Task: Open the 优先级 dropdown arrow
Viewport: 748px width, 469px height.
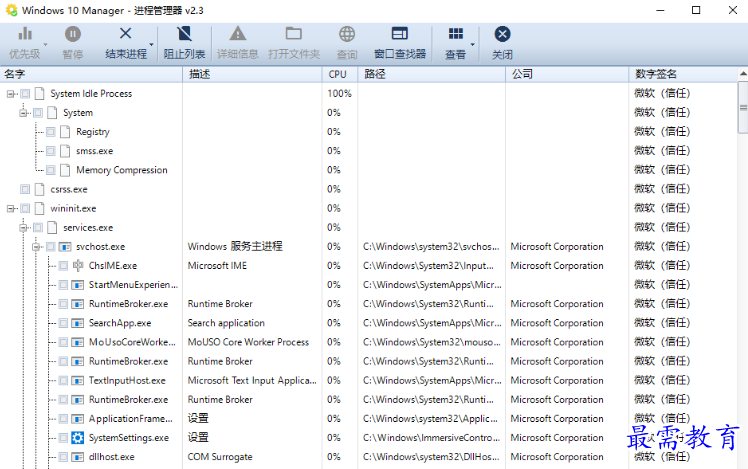Action: pos(45,44)
